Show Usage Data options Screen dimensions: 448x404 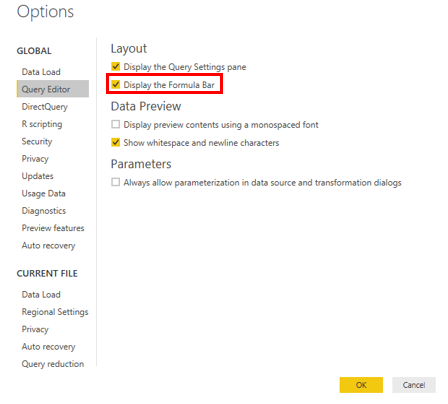[44, 193]
